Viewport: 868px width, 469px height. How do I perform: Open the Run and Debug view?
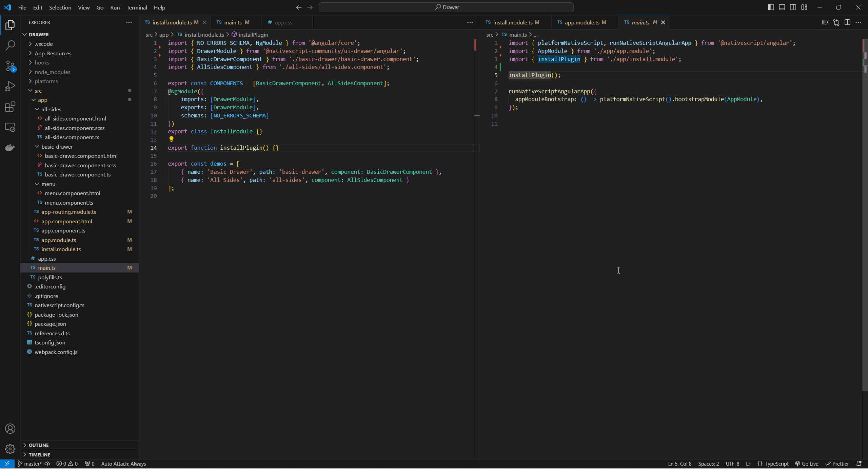coord(10,86)
